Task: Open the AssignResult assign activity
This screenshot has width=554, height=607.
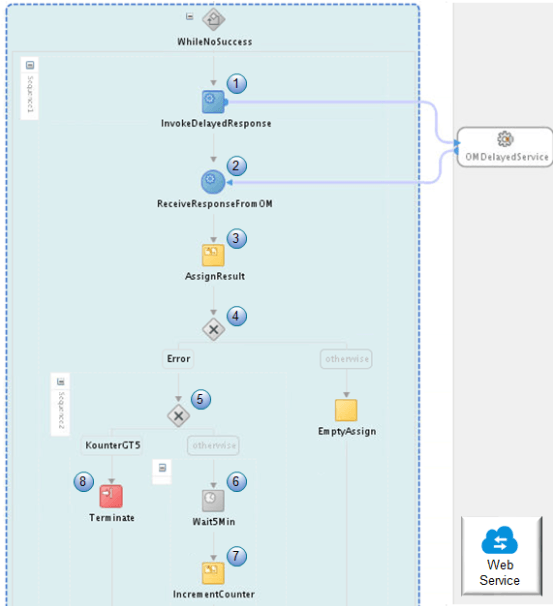Action: click(213, 255)
